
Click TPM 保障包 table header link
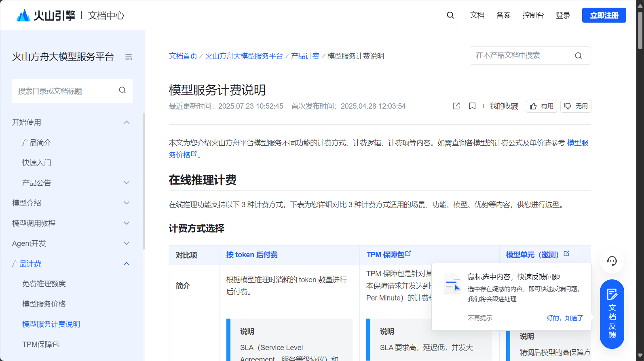point(385,255)
